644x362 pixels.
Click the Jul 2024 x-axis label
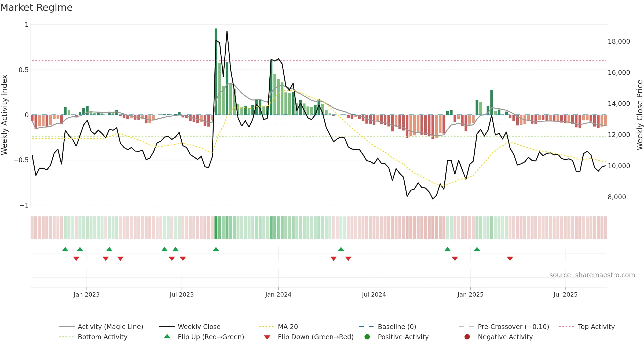point(374,294)
